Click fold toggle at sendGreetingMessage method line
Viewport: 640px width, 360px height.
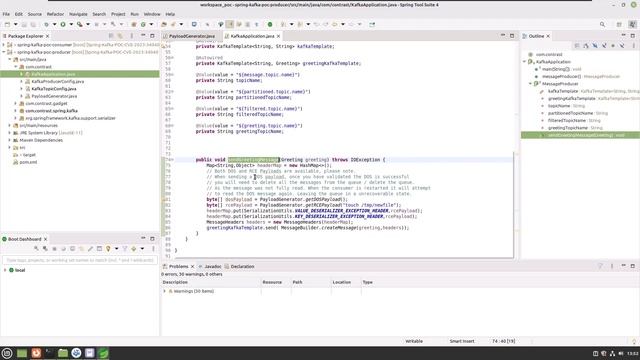[x=172, y=160]
